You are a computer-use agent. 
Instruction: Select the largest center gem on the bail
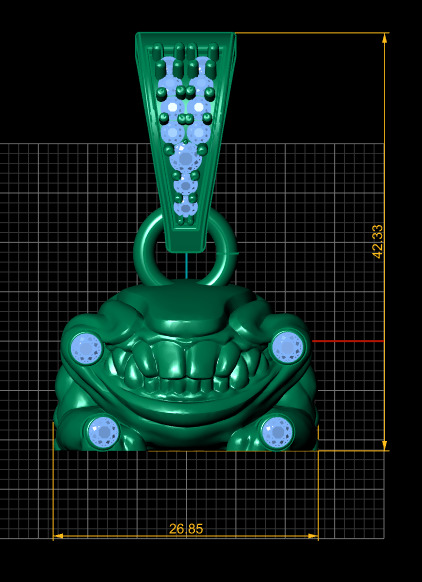[x=185, y=158]
